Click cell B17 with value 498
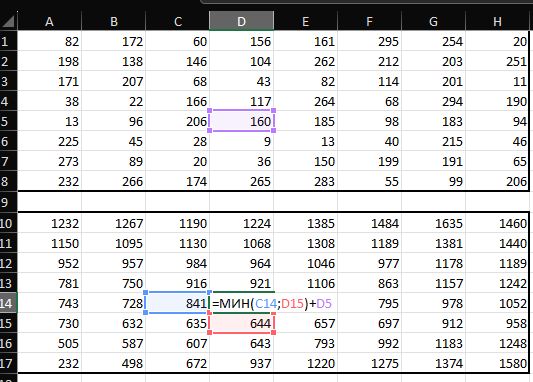 point(114,363)
